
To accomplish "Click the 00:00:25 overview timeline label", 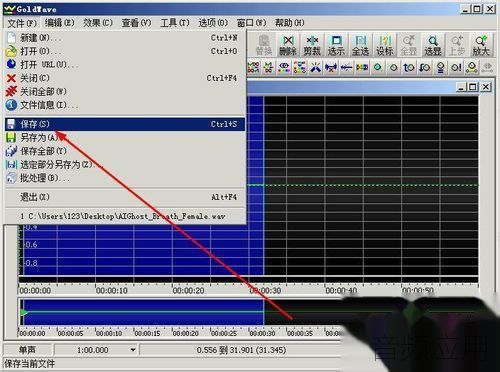I will pyautogui.click(x=224, y=333).
